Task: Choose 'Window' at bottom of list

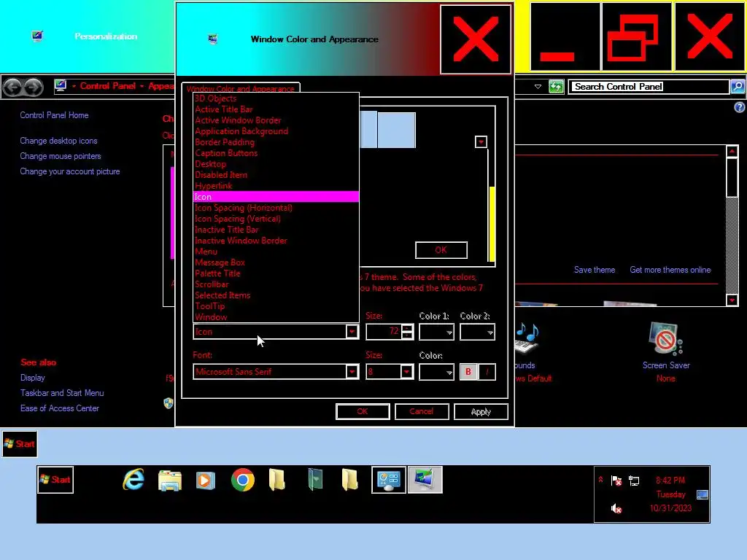Action: tap(276, 318)
